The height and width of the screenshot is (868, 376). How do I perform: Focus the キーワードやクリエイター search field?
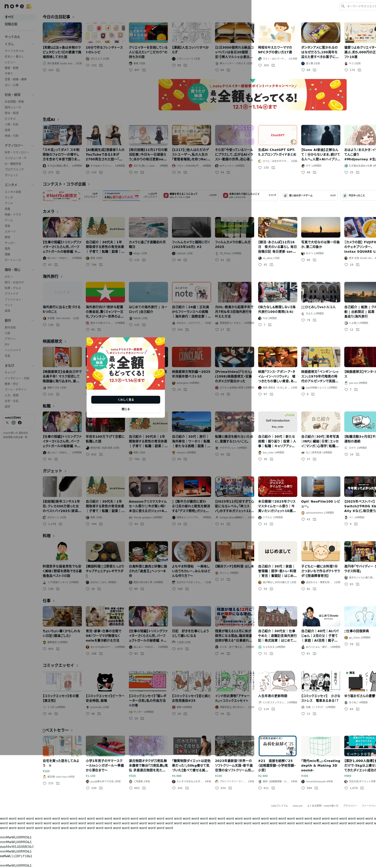click(361, 6)
